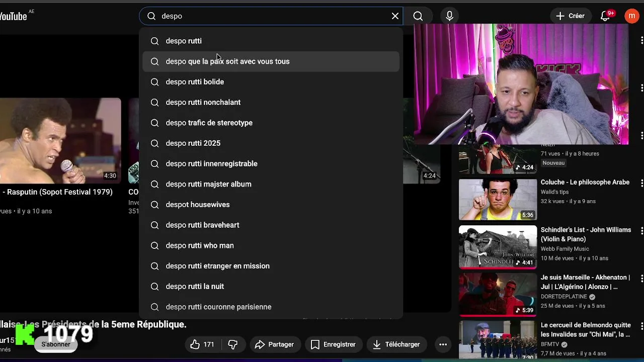Viewport: 644px width, 362px height.
Task: Go to YouTube home via the logo
Action: pos(14,16)
